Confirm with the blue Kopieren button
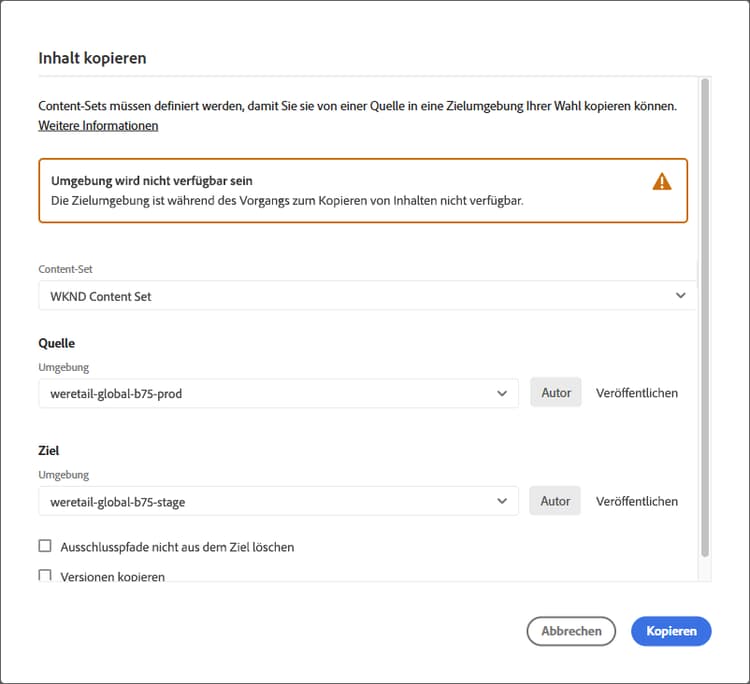This screenshot has width=750, height=684. [x=670, y=631]
